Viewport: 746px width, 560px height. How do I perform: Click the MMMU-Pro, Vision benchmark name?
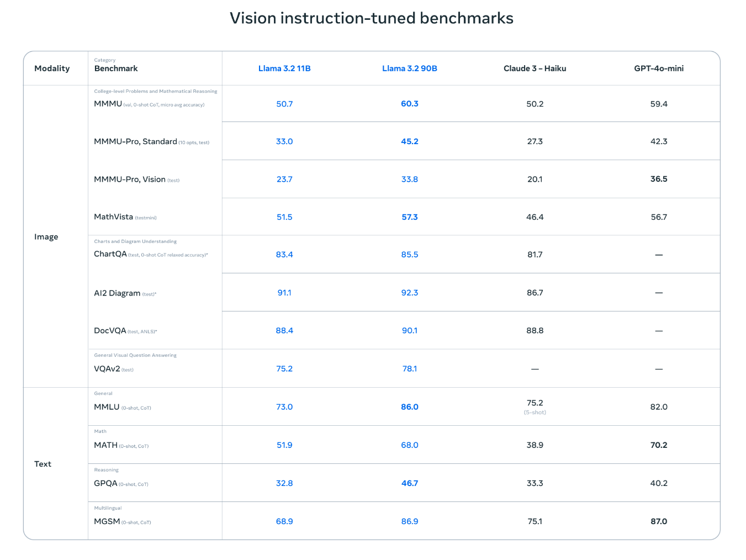click(x=130, y=179)
